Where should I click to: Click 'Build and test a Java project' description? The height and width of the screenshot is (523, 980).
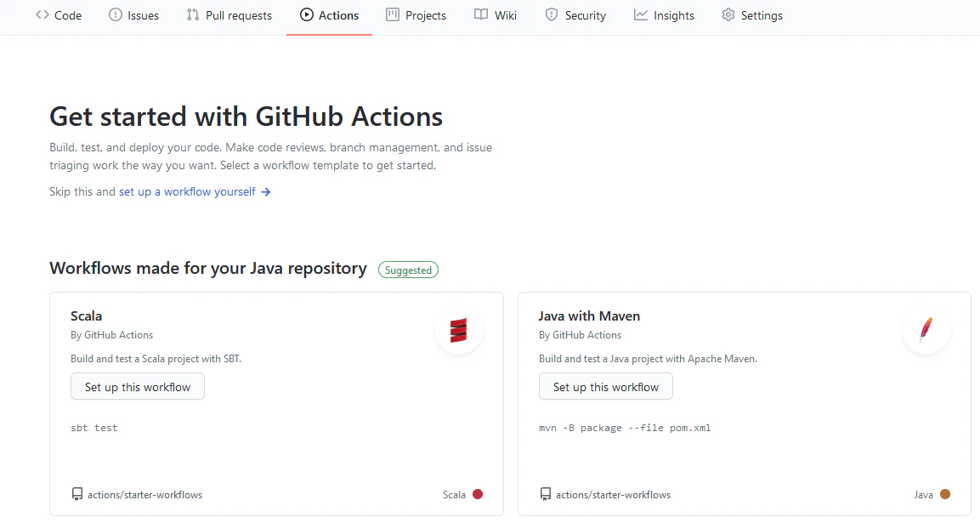pos(649,359)
